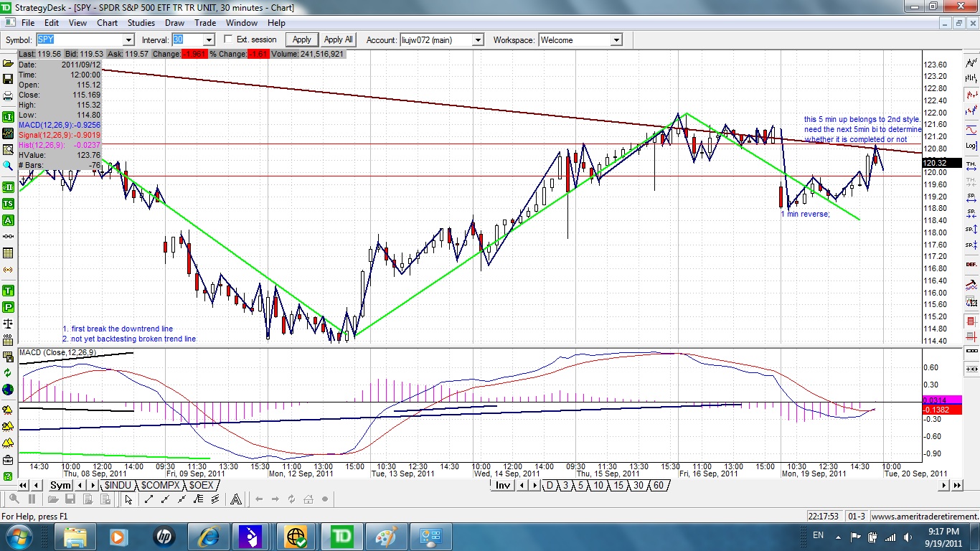The height and width of the screenshot is (551, 980).
Task: Open the Workspace dropdown list
Action: coord(616,40)
